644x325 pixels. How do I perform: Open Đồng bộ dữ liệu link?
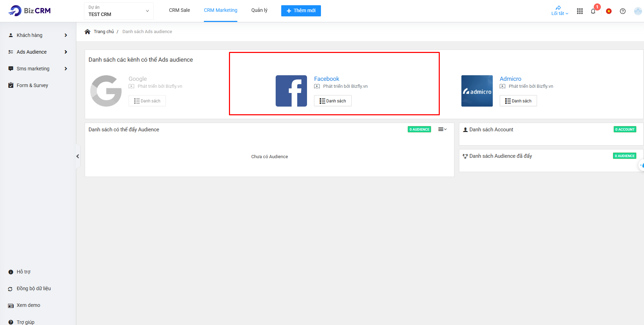coord(34,288)
